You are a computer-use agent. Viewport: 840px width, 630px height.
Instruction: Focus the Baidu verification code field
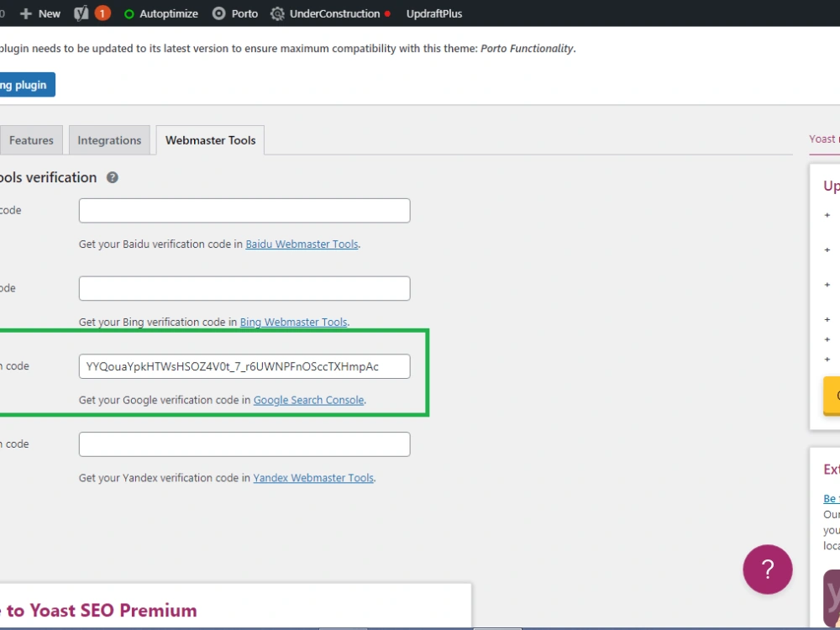point(244,211)
